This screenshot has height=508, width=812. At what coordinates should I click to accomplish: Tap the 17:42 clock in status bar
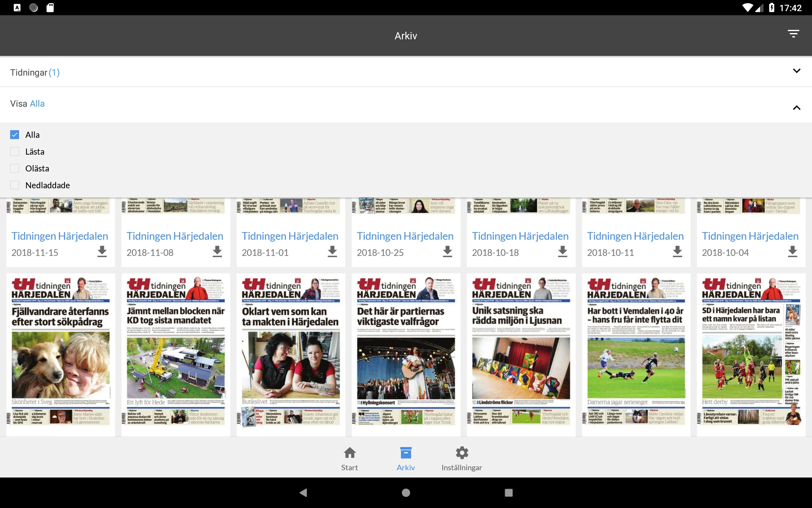point(790,8)
